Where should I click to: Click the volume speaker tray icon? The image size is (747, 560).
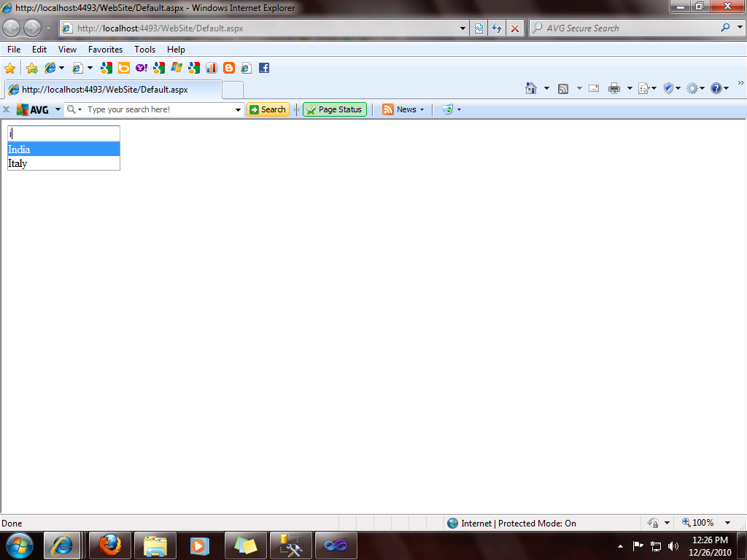(x=673, y=546)
